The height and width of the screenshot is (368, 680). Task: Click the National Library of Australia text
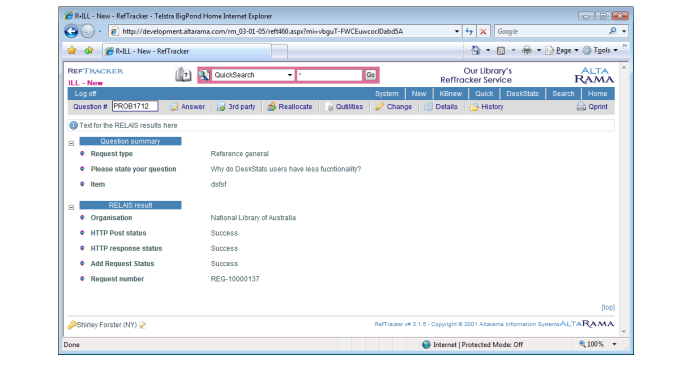[253, 218]
